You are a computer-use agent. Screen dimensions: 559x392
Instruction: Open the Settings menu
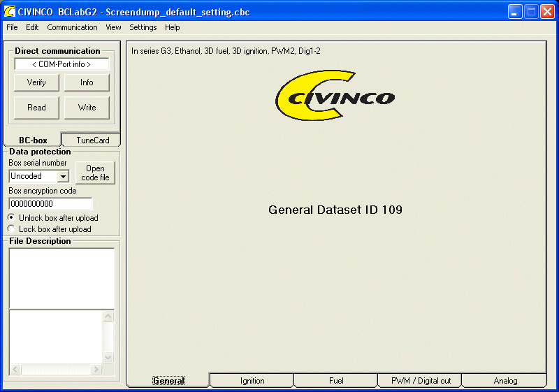(x=143, y=27)
